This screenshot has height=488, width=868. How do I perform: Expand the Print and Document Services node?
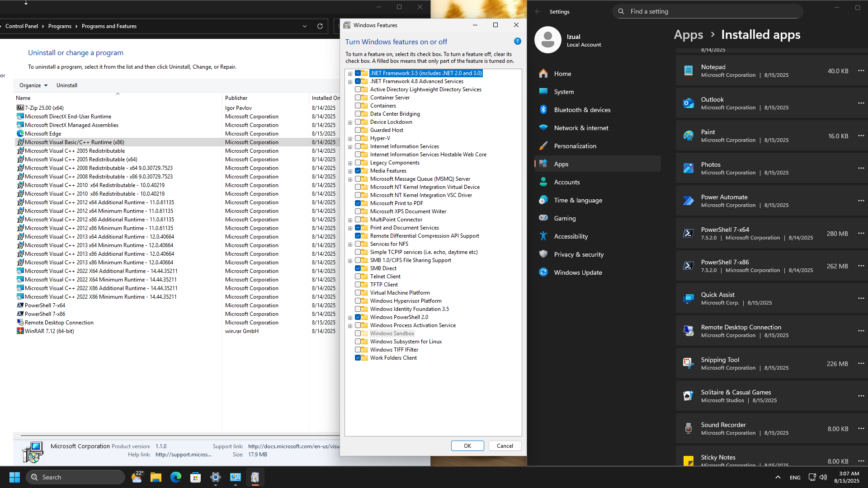[350, 228]
